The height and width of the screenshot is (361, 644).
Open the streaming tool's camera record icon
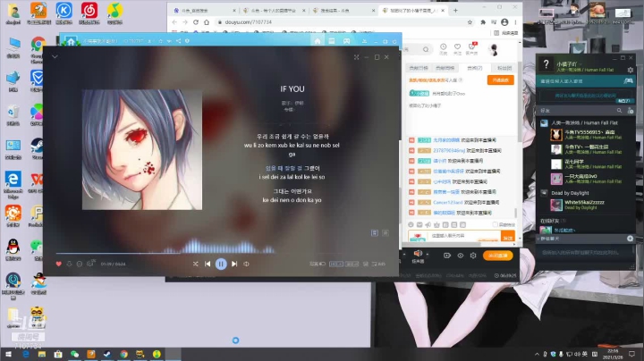point(447,256)
